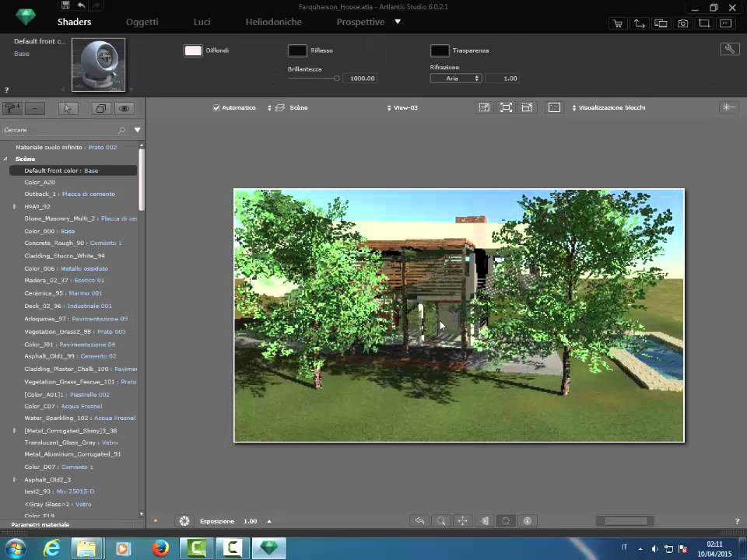The width and height of the screenshot is (747, 560).
Task: Open the Riflesso color swatch
Action: pyautogui.click(x=297, y=51)
